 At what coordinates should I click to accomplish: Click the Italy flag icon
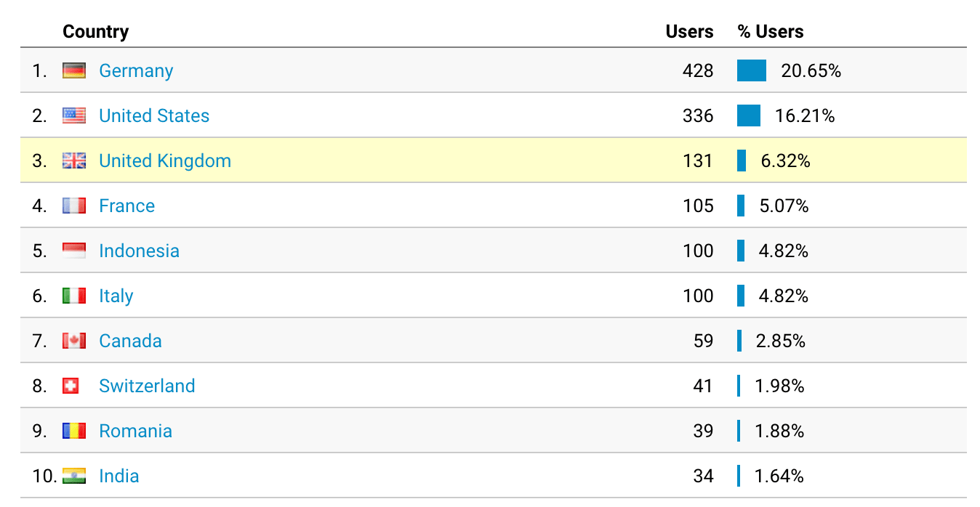(x=74, y=296)
